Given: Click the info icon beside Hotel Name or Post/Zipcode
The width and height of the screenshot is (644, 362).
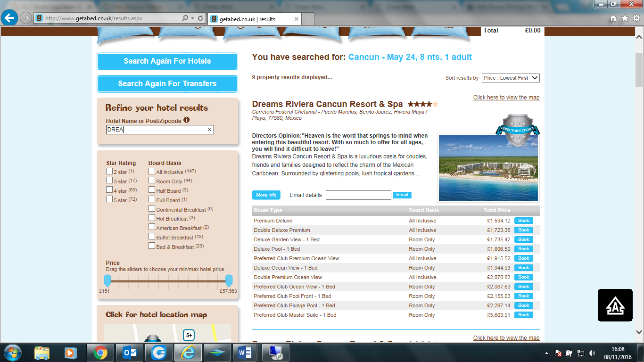Looking at the screenshot, I should coord(187,120).
